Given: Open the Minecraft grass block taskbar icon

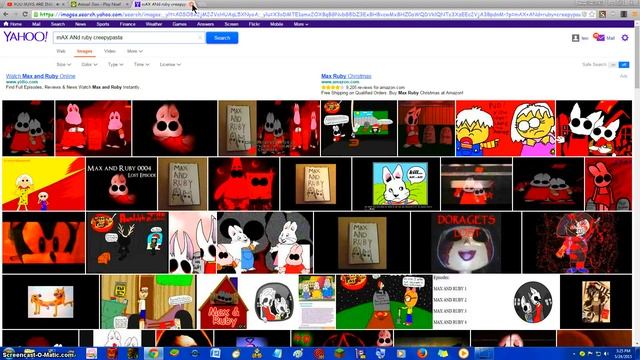Looking at the screenshot, I should (x=340, y=353).
